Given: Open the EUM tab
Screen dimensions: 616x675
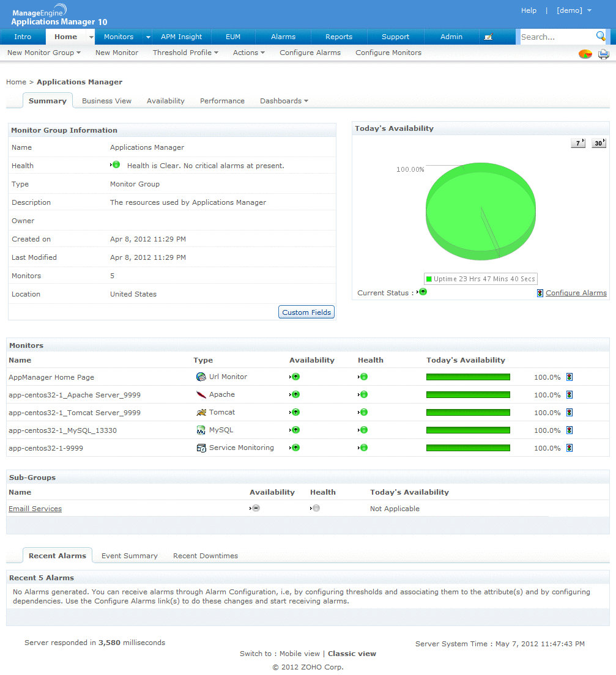Looking at the screenshot, I should click(233, 37).
